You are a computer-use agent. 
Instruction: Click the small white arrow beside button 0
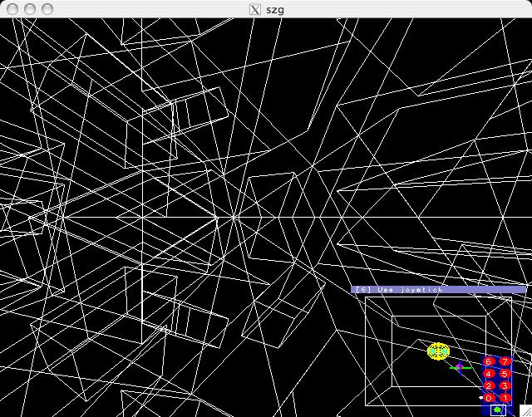(x=480, y=398)
